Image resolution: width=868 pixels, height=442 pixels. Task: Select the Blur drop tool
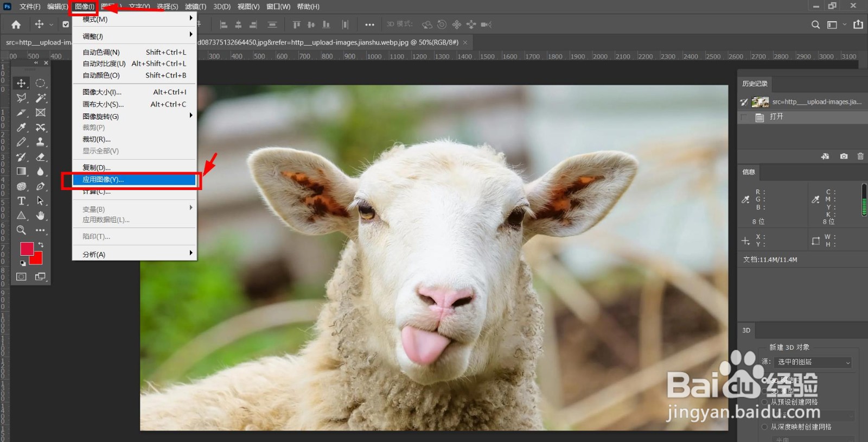(x=41, y=172)
